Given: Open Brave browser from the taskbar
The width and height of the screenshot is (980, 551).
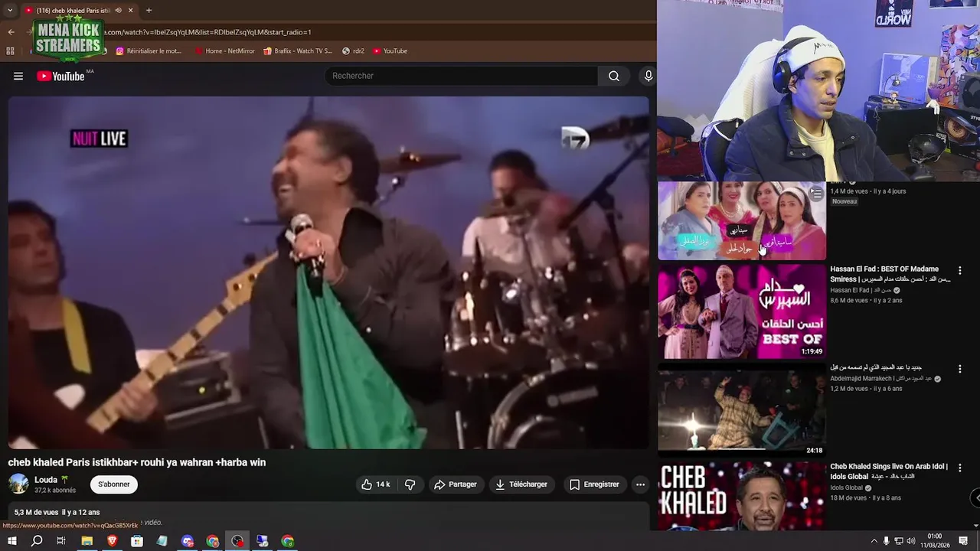Looking at the screenshot, I should coord(112,541).
